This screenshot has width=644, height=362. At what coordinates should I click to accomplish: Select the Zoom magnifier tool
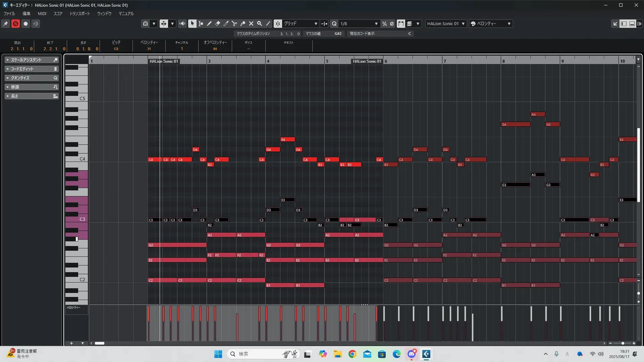click(259, 24)
